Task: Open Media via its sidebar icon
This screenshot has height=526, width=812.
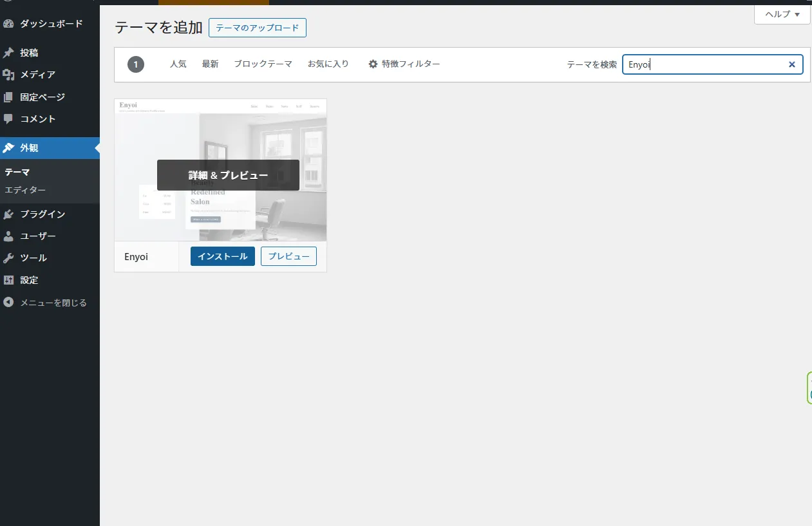Action: [x=8, y=75]
